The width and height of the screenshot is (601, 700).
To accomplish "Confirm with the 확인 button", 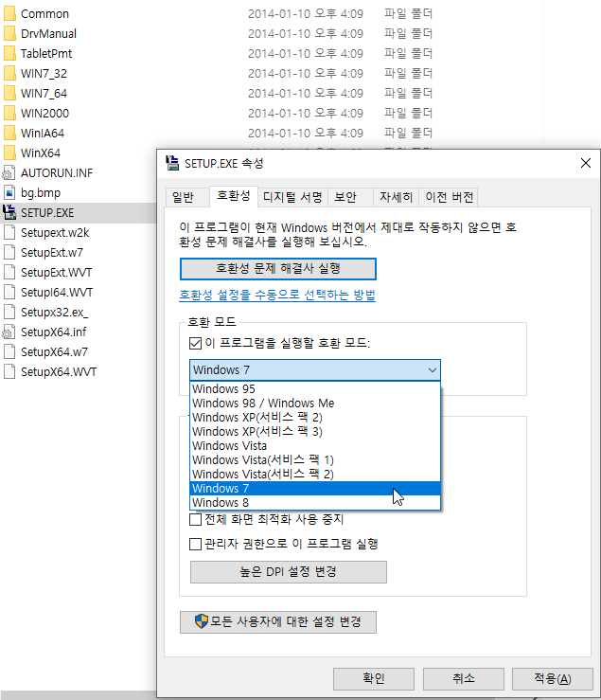I will click(374, 679).
